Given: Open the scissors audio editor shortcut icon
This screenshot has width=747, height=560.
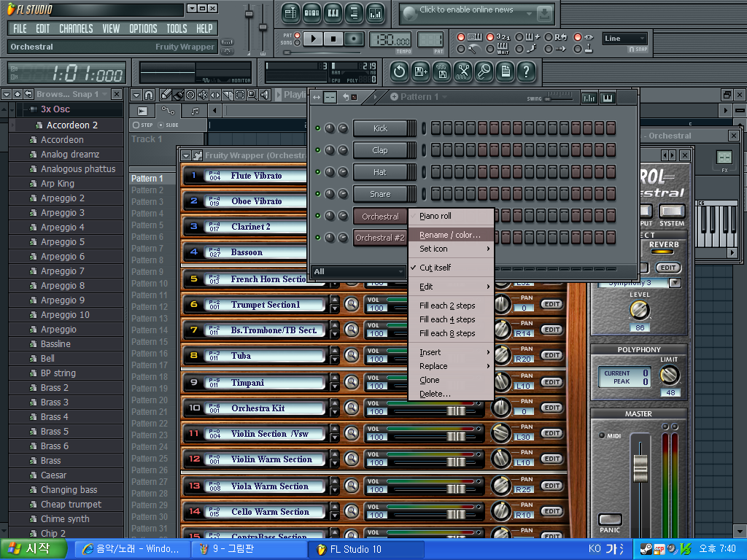Looking at the screenshot, I should click(462, 72).
